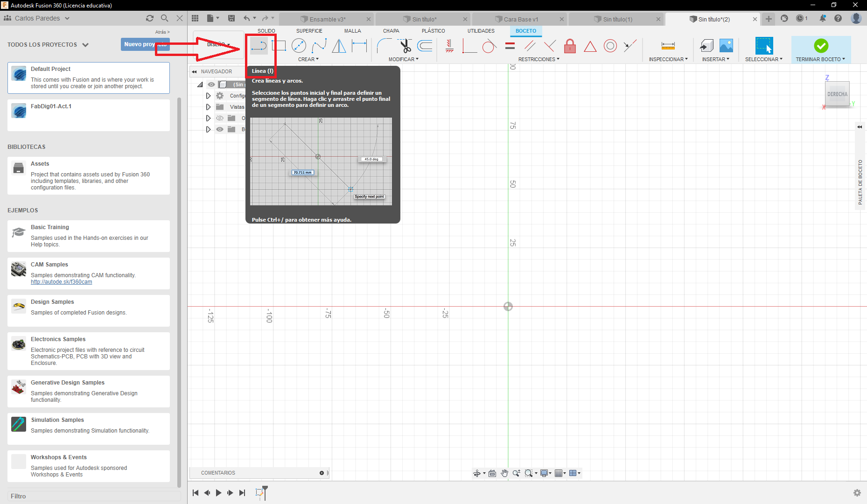Image resolution: width=867 pixels, height=504 pixels.
Task: Apply the equal constraint
Action: tap(510, 46)
